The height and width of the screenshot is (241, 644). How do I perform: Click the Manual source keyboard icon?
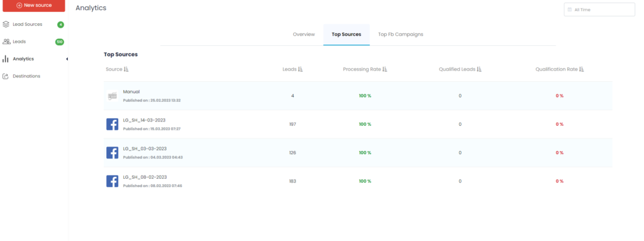pos(112,96)
